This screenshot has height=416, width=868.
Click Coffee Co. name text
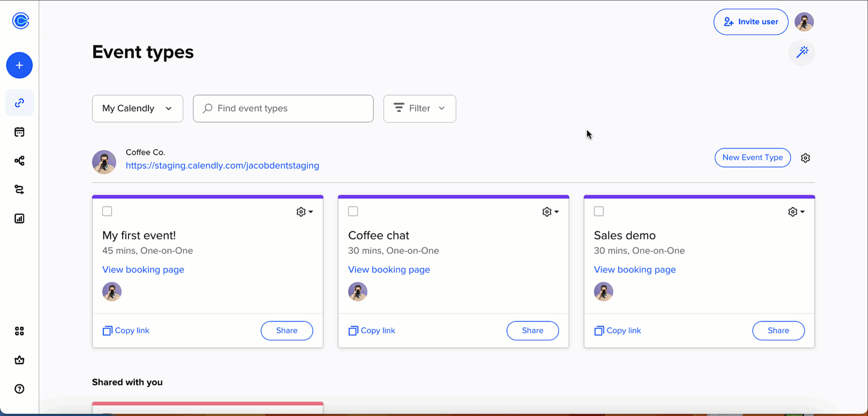(146, 152)
